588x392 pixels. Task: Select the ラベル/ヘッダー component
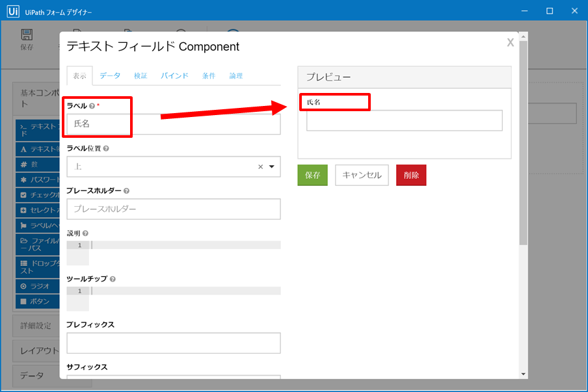pyautogui.click(x=38, y=226)
